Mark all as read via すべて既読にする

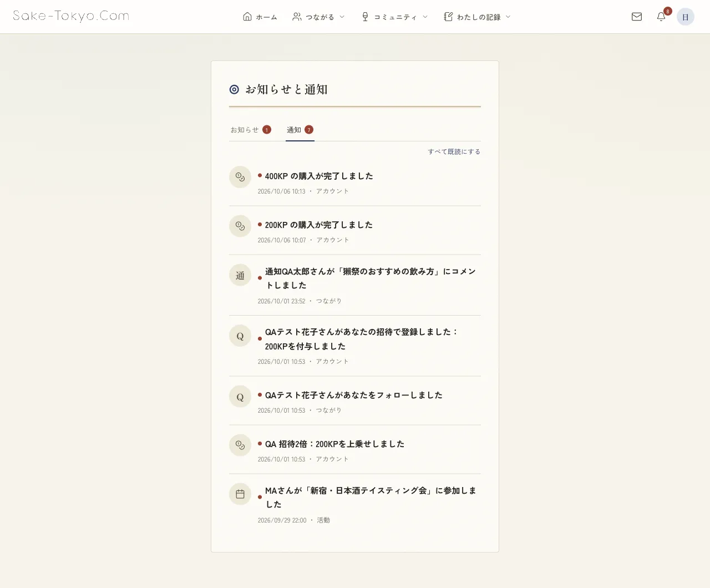(x=454, y=151)
